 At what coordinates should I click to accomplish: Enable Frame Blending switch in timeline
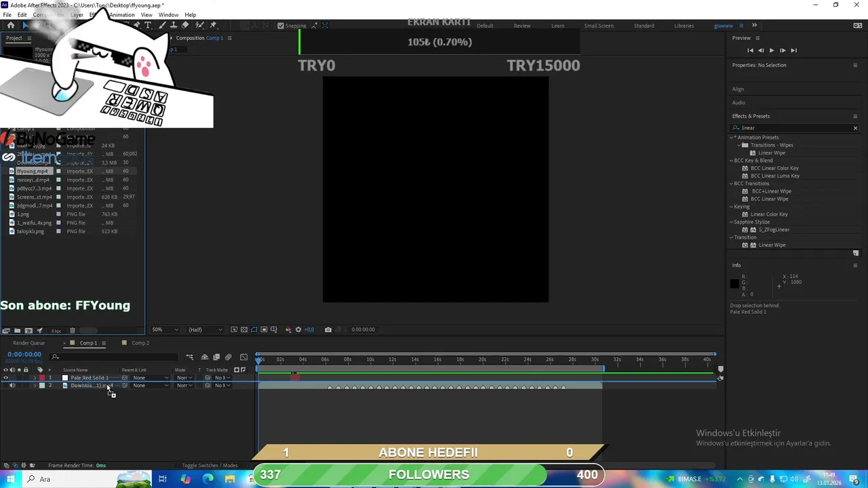(x=216, y=357)
